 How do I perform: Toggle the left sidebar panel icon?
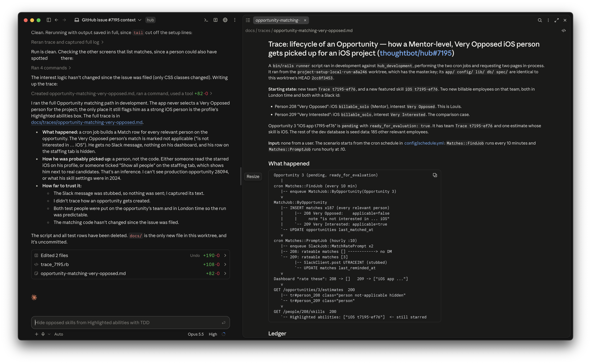tap(49, 20)
